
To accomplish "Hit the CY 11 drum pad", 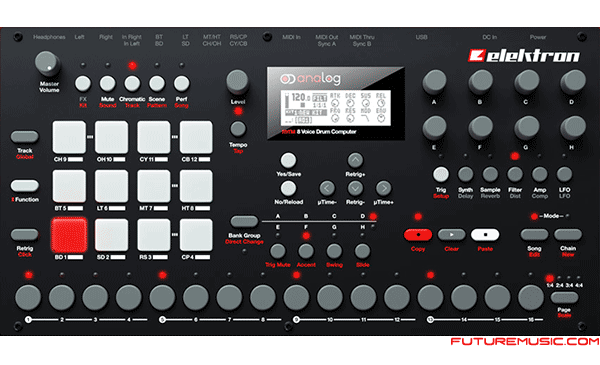I will pos(154,137).
